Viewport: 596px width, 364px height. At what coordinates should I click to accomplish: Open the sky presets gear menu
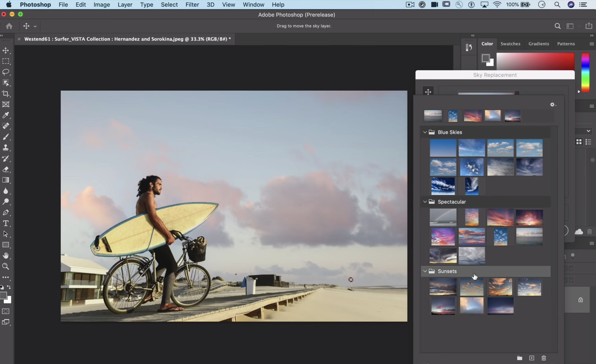pos(553,105)
